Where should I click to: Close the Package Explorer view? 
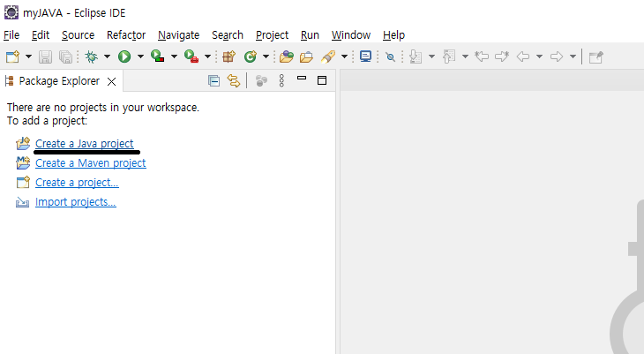[111, 81]
